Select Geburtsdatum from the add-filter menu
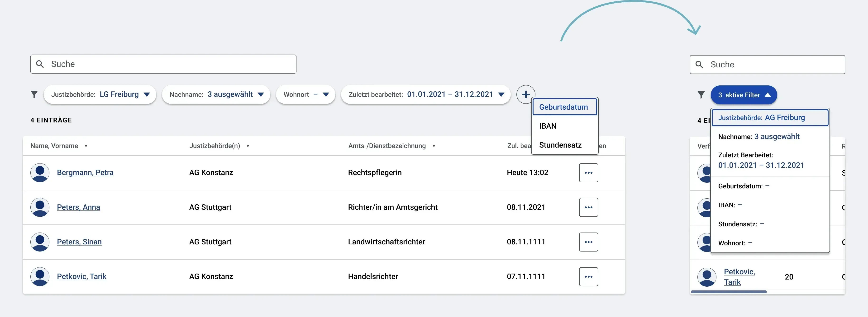Image resolution: width=868 pixels, height=317 pixels. (x=564, y=107)
